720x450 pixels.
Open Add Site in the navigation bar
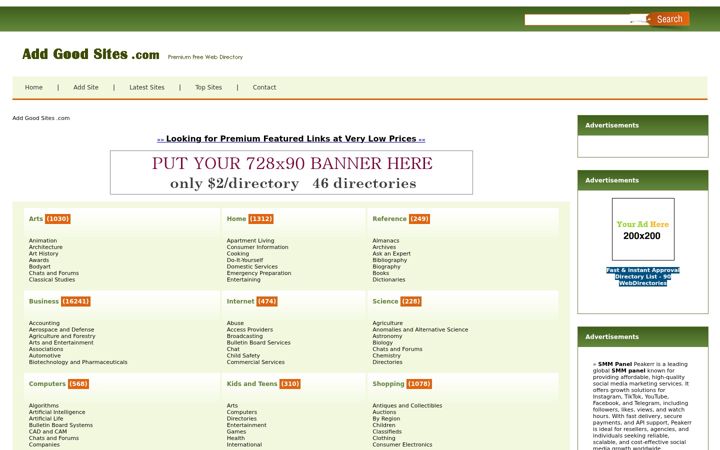coord(86,87)
